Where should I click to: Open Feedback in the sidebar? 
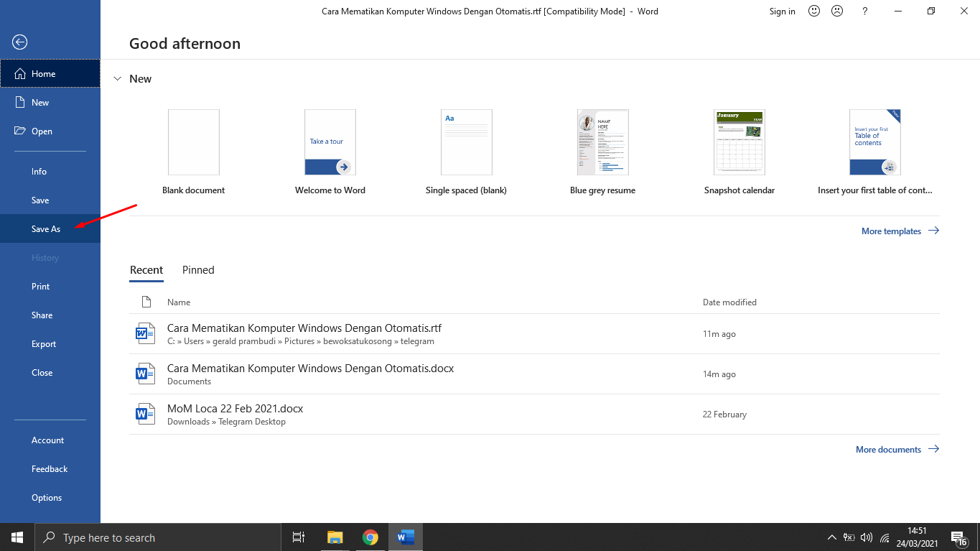[x=50, y=468]
